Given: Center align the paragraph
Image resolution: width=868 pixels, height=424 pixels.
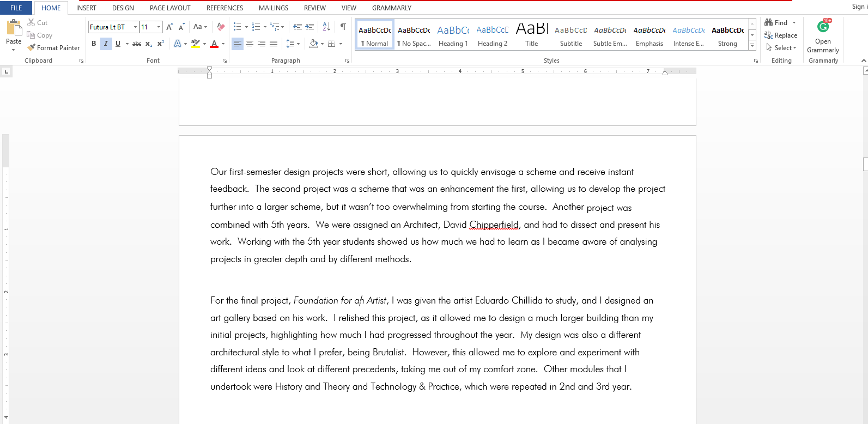Looking at the screenshot, I should tap(250, 44).
